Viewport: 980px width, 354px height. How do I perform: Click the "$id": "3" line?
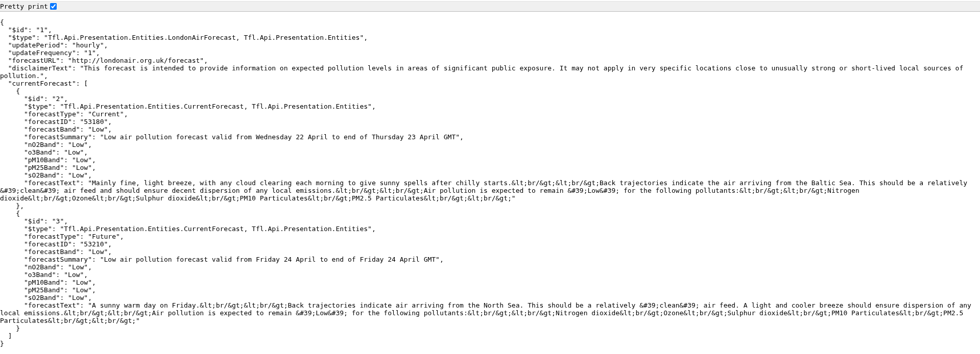click(x=45, y=221)
